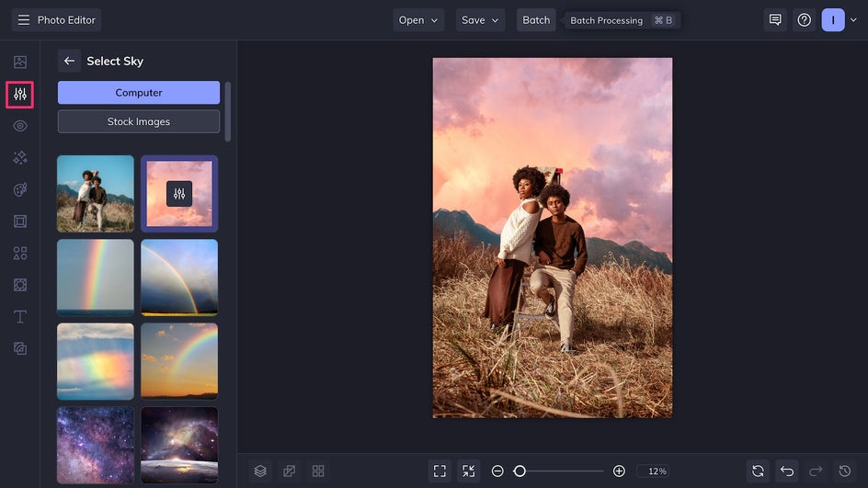
Task: Select the Text tool icon
Action: point(20,316)
